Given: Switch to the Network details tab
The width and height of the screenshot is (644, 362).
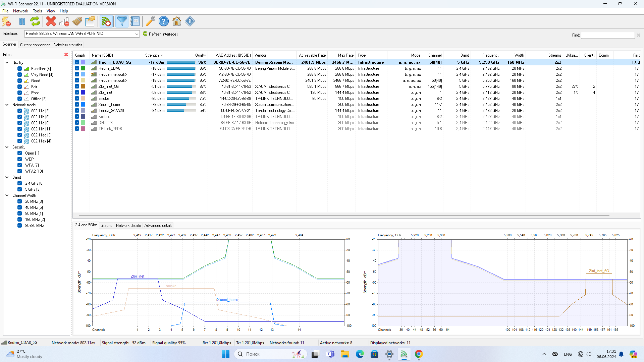Looking at the screenshot, I should (128, 226).
